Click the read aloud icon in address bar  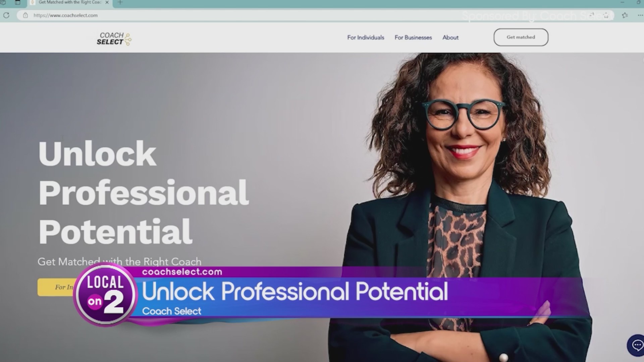pos(592,15)
